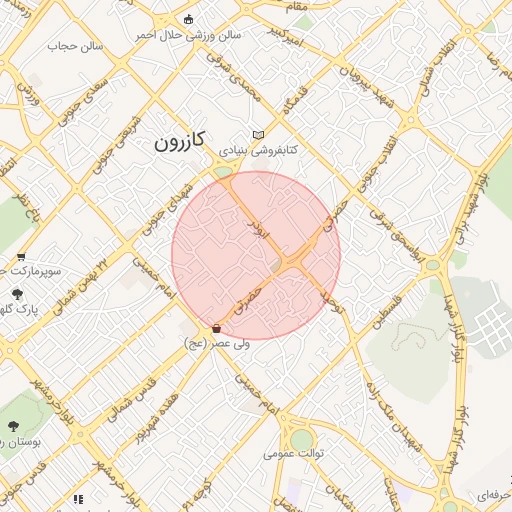Click the restaurant icon at bottom left
Screen dimensions: 512x512
click(79, 499)
